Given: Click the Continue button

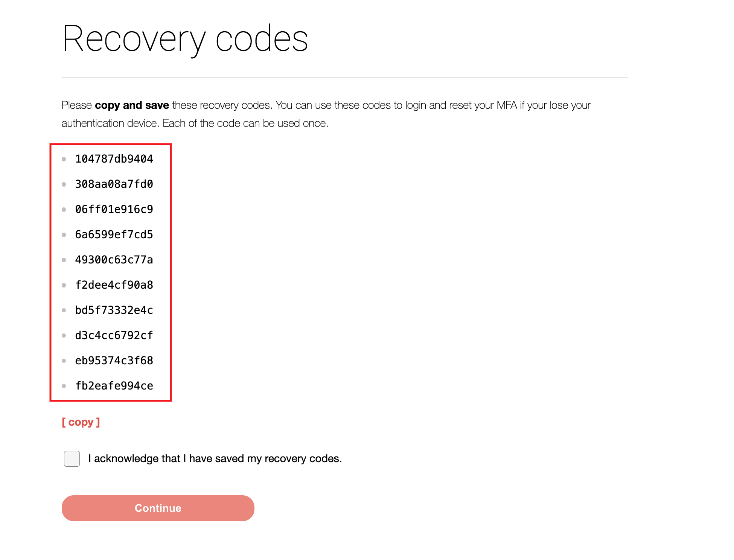Looking at the screenshot, I should point(158,508).
